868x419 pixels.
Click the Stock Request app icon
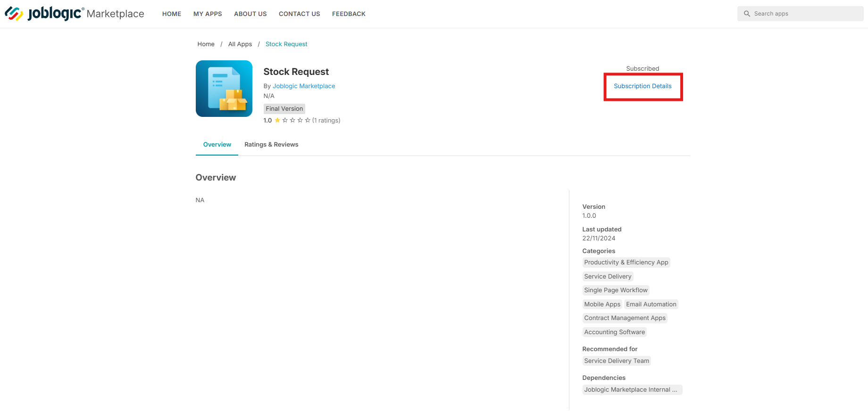coord(224,89)
